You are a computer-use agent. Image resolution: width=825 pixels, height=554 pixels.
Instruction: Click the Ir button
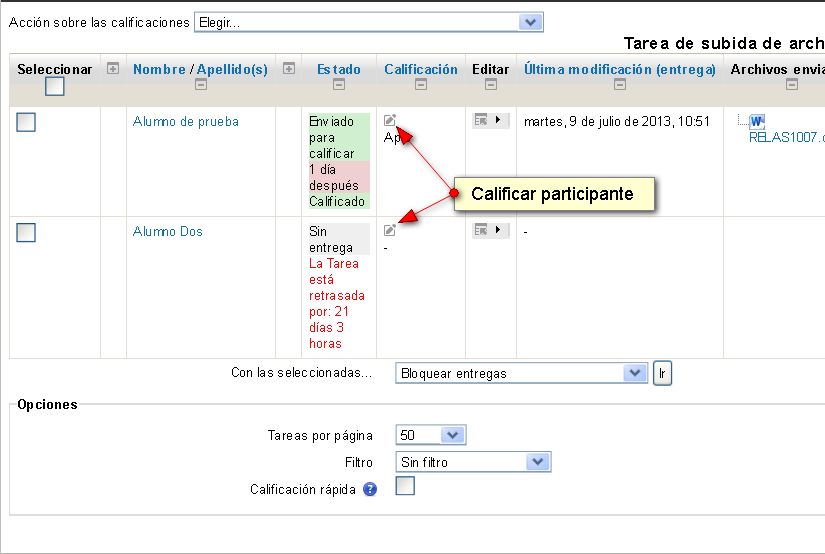point(663,373)
